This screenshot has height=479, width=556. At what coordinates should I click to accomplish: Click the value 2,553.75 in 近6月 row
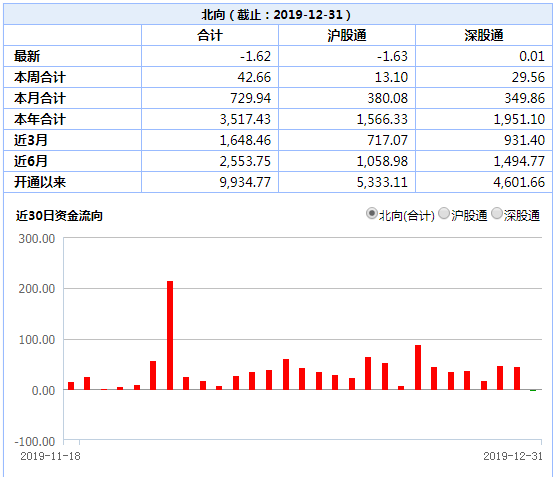tap(245, 161)
